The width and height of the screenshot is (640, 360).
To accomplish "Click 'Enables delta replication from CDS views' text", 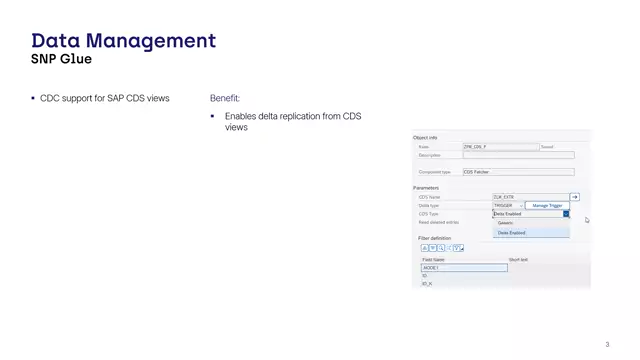I will click(293, 122).
